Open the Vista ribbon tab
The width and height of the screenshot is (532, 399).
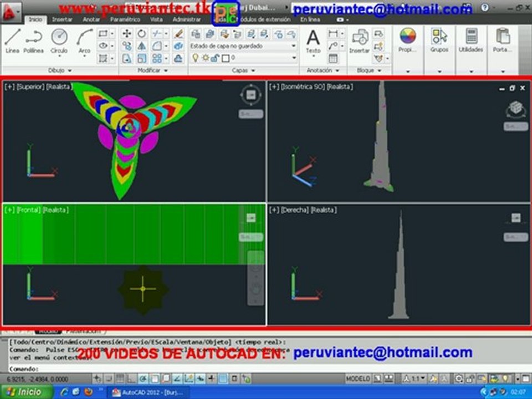(x=156, y=19)
